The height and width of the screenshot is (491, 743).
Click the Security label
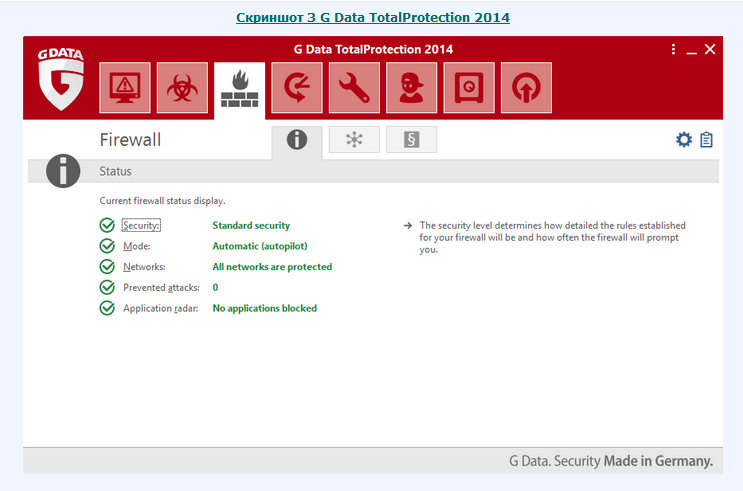coord(141,225)
